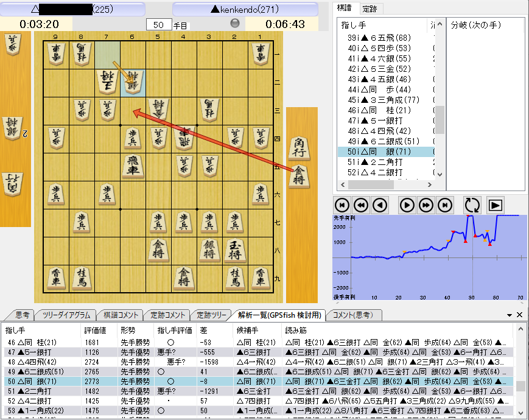
Task: Open the 思考 tab
Action: [x=23, y=315]
